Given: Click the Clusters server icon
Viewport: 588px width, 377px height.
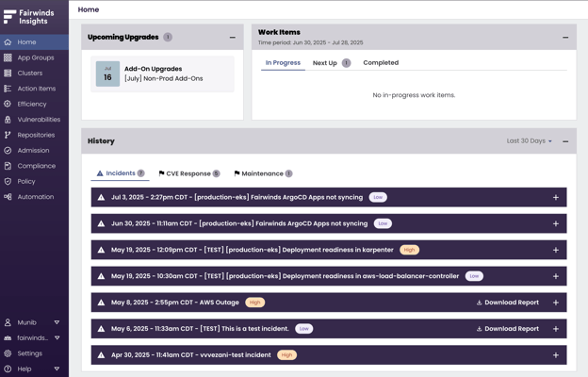Looking at the screenshot, I should pyautogui.click(x=8, y=74).
